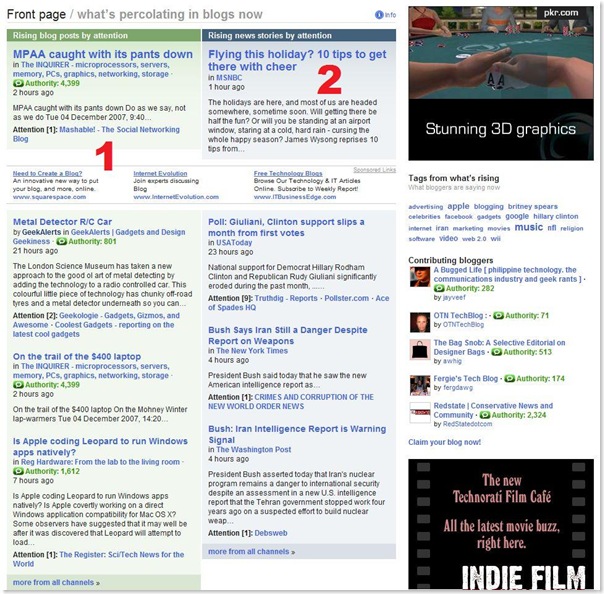Open Fergie's Tech Blog avatar

(x=420, y=386)
